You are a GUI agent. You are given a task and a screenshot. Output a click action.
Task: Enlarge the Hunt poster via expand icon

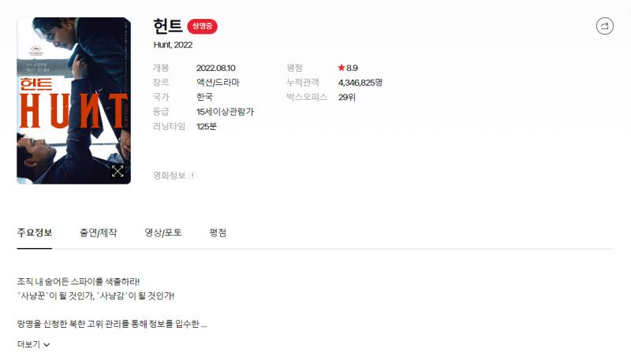(118, 171)
